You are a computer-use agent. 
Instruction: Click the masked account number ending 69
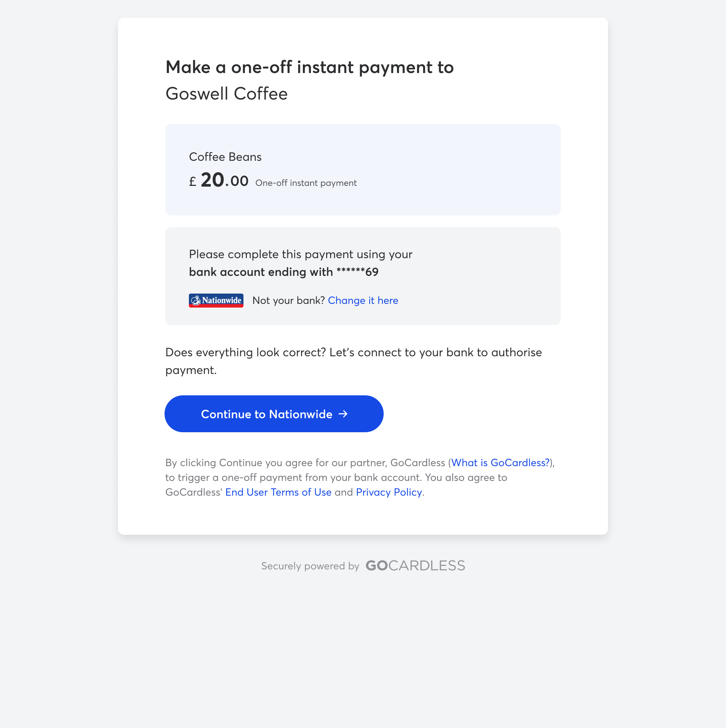click(x=357, y=272)
